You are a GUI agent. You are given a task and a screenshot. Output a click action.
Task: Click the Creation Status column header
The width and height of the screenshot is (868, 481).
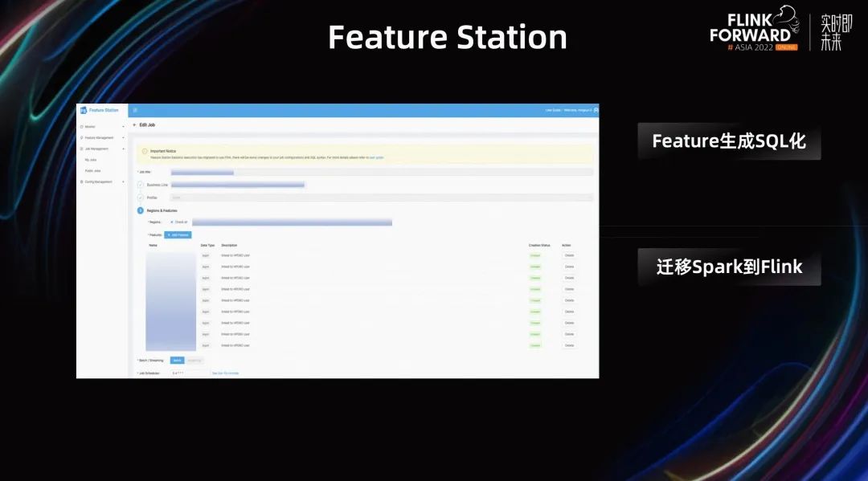pos(539,246)
